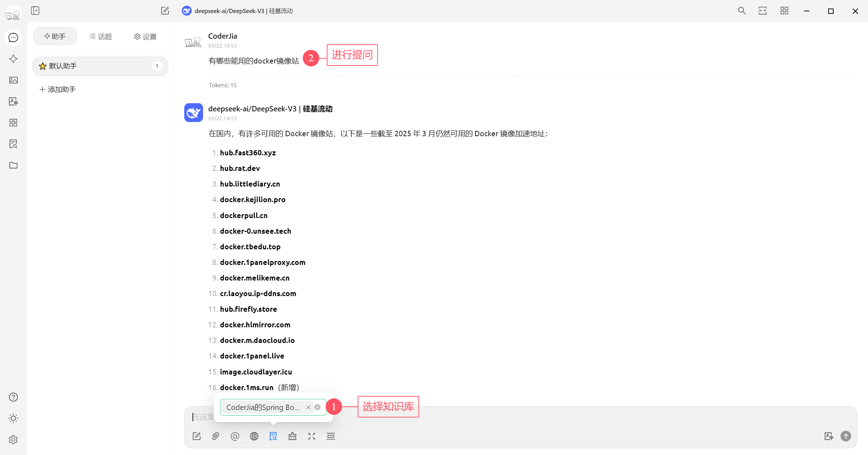Click the text docker.1ms.run
The image size is (868, 455).
(247, 388)
